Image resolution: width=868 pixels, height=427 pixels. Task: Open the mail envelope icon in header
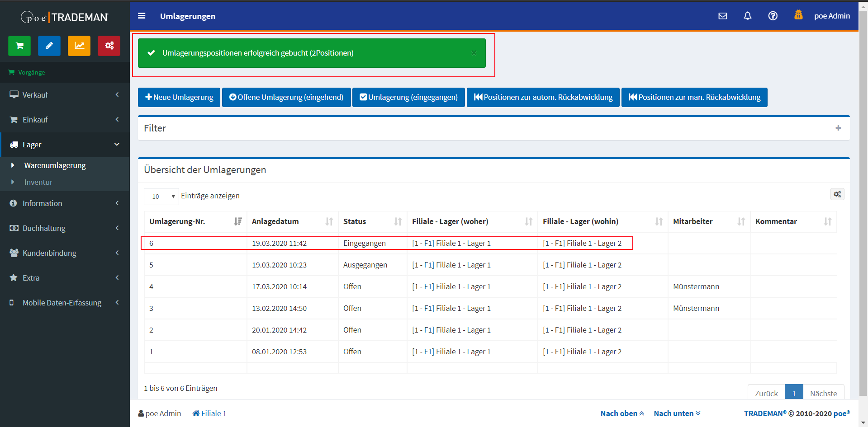723,16
